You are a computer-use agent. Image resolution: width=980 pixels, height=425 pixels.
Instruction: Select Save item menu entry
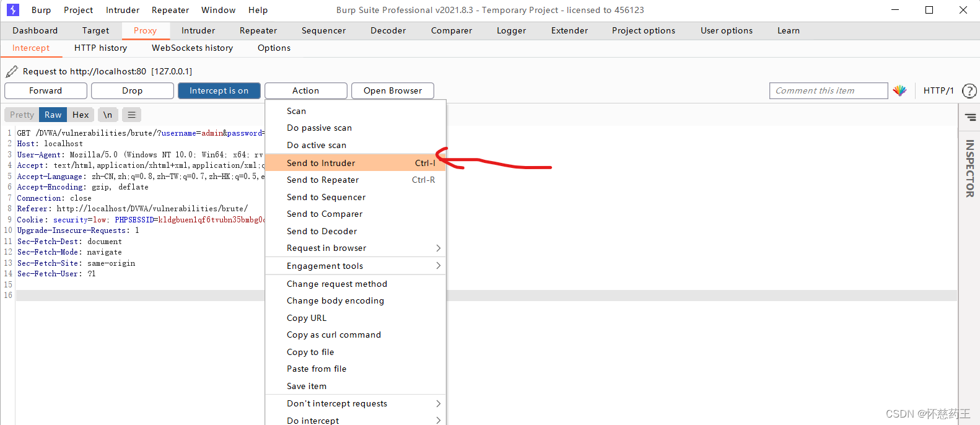tap(356, 386)
